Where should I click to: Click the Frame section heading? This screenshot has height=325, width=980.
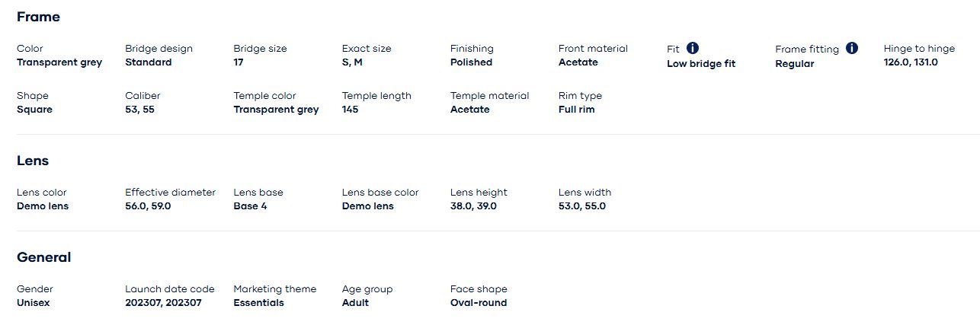38,17
